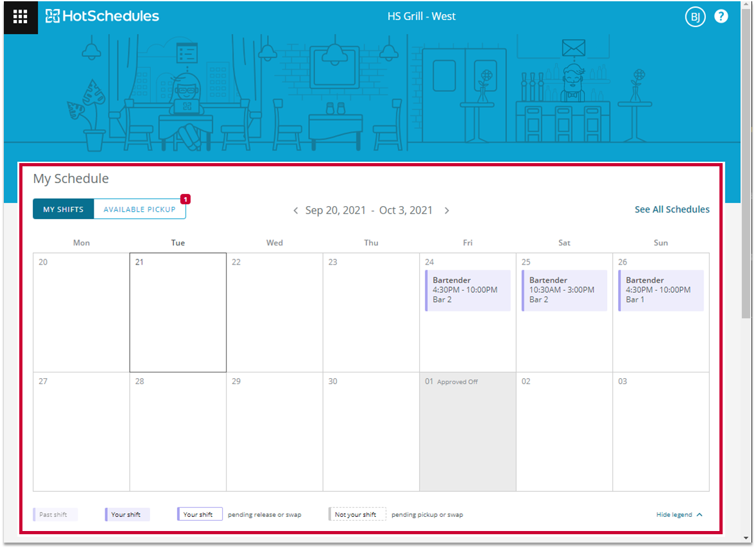Screen dimensions: 756x549
Task: Open the apps grid menu icon
Action: click(21, 17)
